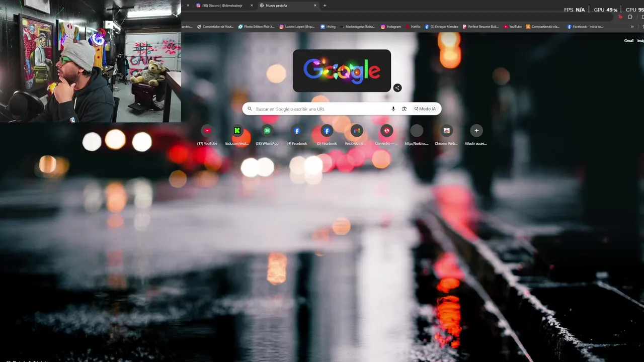Open the (2) Enrique Mendez Facebook bookmark
644x362 pixels.
[x=441, y=27]
